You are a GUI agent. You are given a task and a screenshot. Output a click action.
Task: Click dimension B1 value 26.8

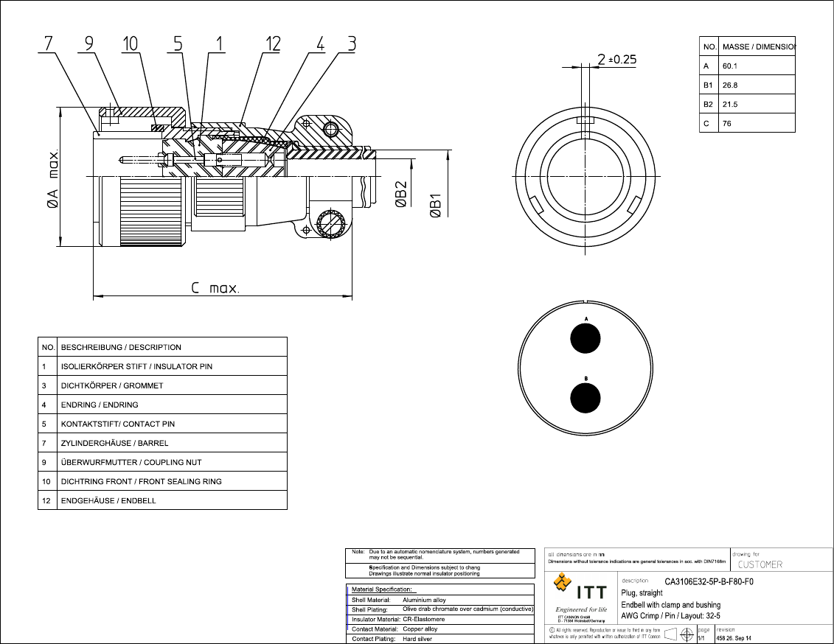click(x=730, y=85)
